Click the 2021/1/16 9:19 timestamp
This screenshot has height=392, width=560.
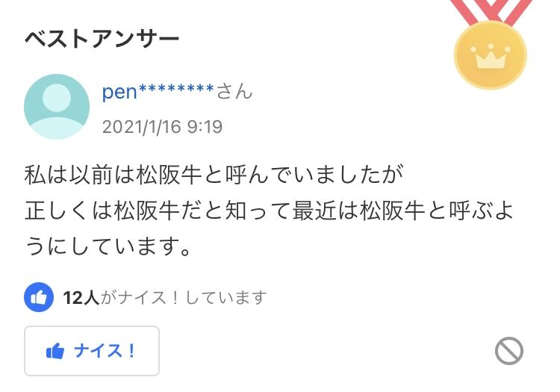click(x=162, y=127)
